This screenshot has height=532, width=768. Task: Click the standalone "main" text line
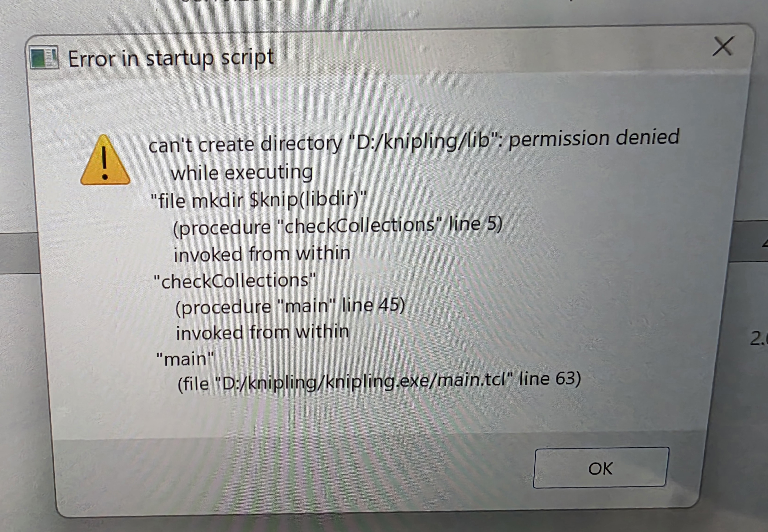click(185, 359)
